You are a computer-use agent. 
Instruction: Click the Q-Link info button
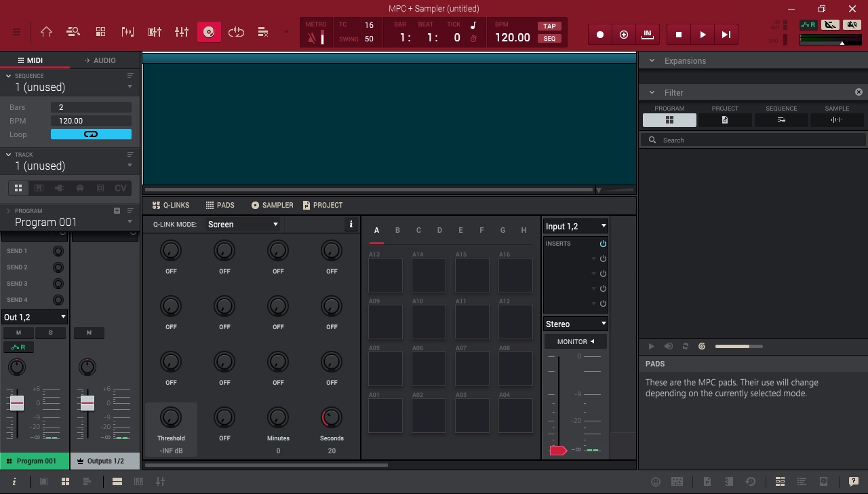point(351,225)
